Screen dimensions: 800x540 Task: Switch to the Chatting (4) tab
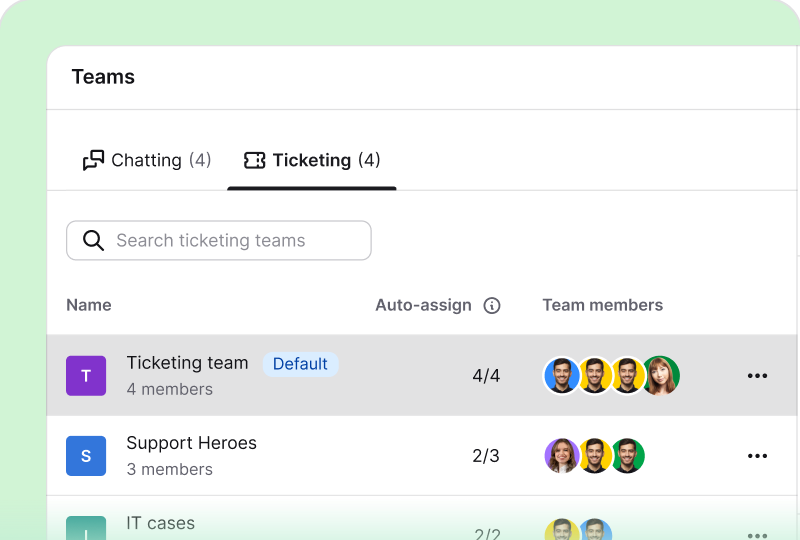click(147, 160)
